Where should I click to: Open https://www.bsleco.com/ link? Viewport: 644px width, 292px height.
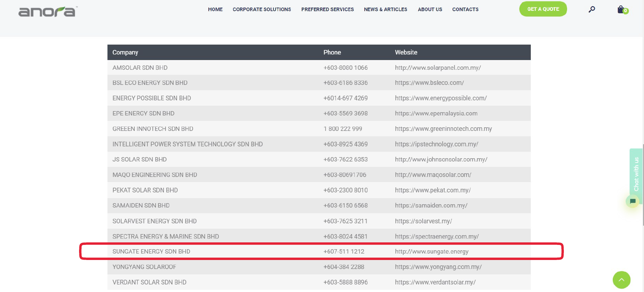429,83
